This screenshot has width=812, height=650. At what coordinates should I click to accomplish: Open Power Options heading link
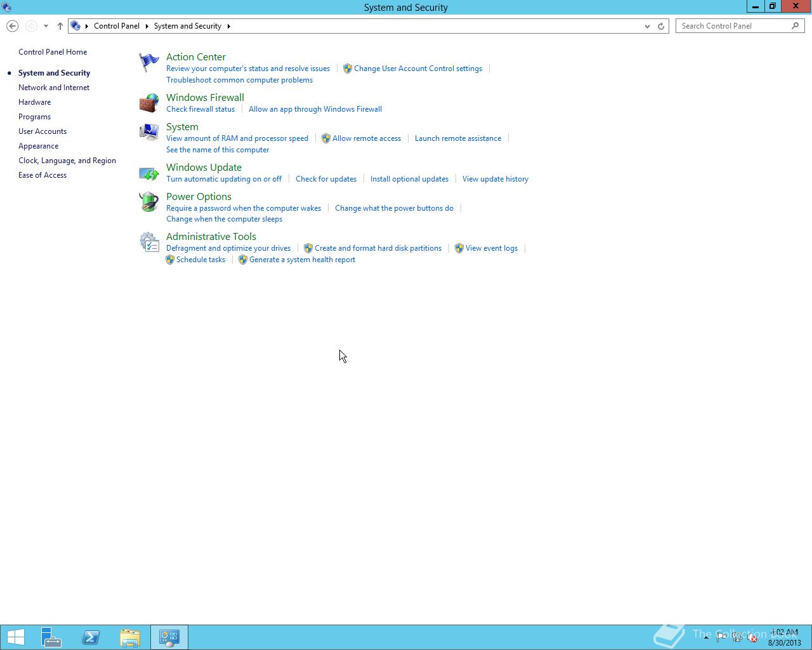click(x=199, y=197)
